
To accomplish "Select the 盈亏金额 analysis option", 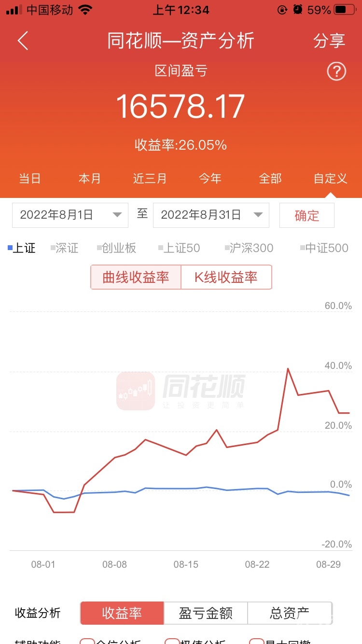I will pyautogui.click(x=206, y=613).
